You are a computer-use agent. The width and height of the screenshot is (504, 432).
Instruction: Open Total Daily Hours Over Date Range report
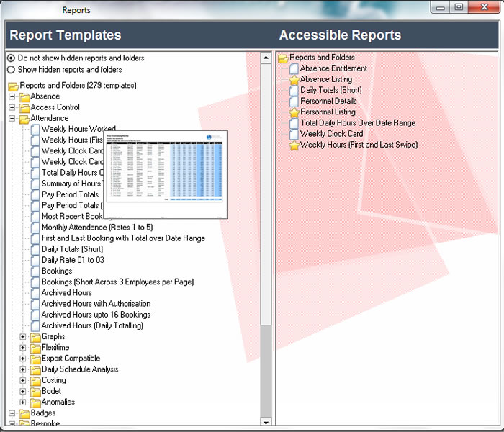[357, 123]
